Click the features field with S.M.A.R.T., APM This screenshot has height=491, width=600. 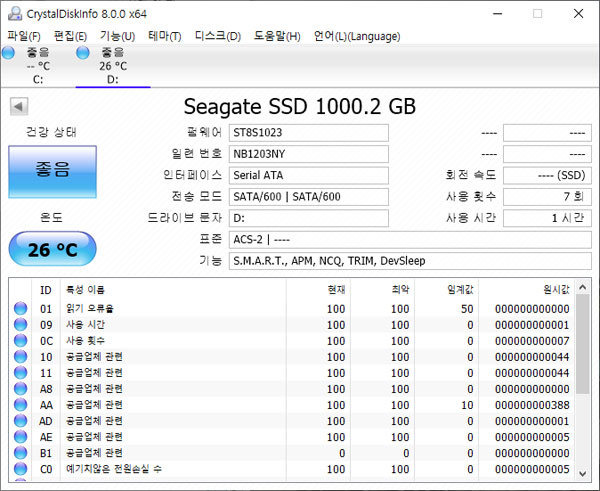(x=410, y=261)
